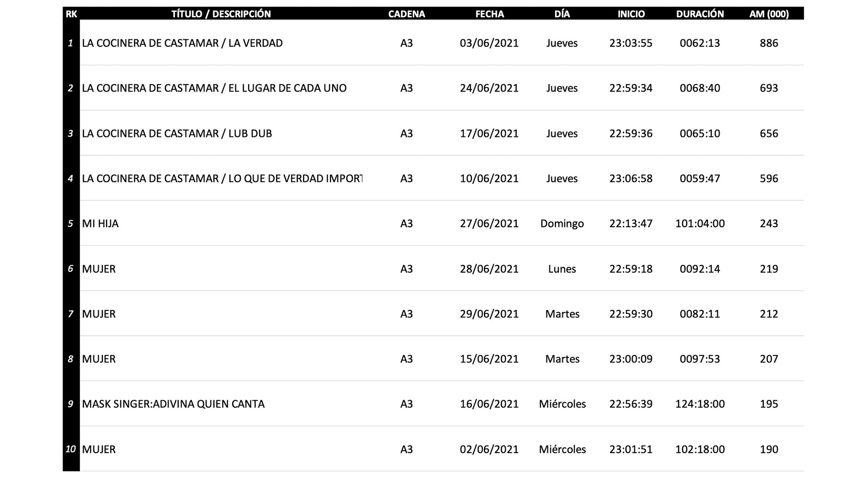The image size is (868, 477).
Task: Click the audience value 886
Action: click(769, 43)
